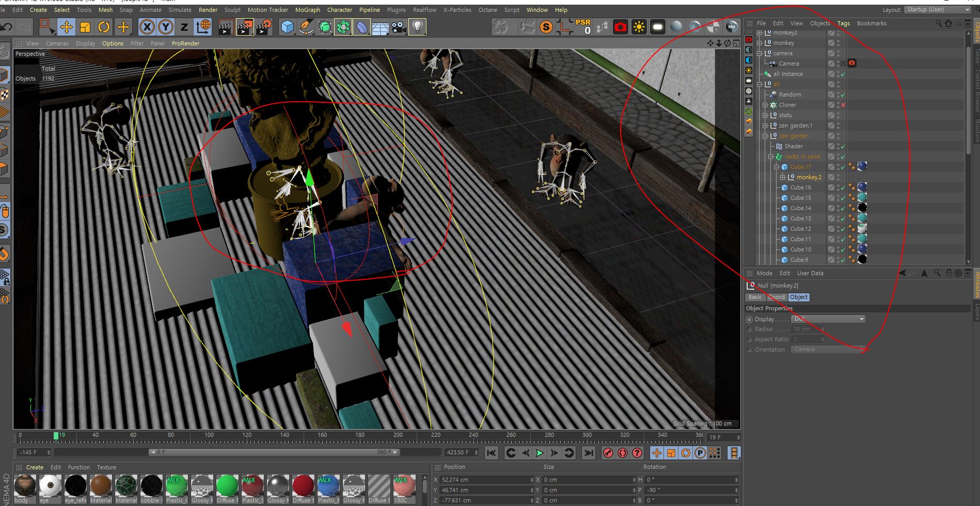This screenshot has height=506, width=980.
Task: Collapse the zen garden tree item
Action: (765, 136)
